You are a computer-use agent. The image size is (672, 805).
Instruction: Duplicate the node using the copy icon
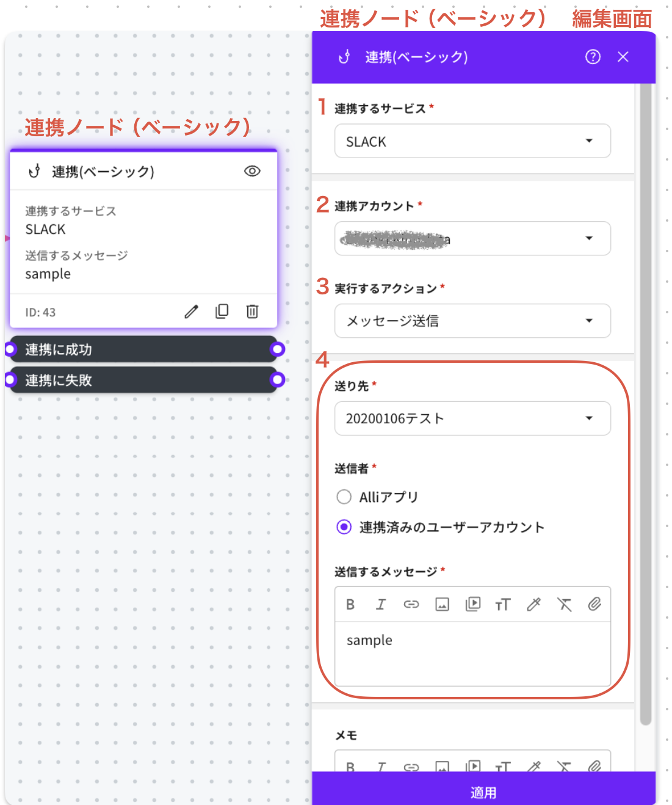[x=222, y=311]
